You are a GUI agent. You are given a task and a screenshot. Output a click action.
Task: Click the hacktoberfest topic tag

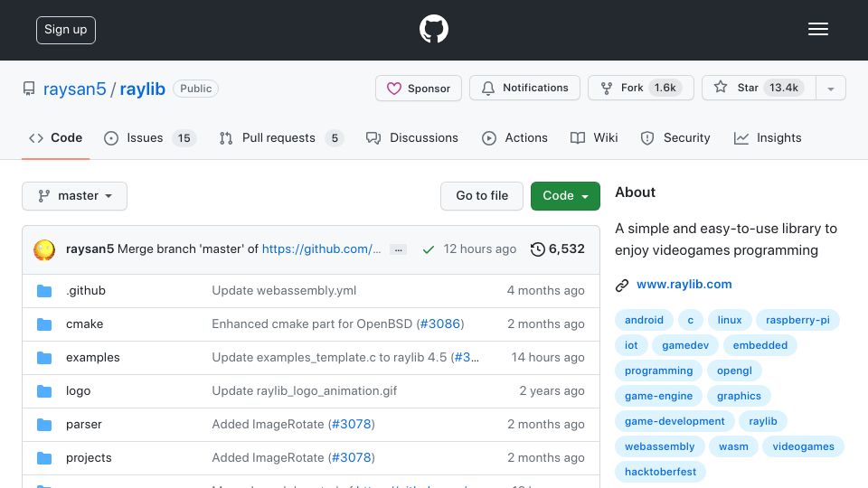point(660,473)
